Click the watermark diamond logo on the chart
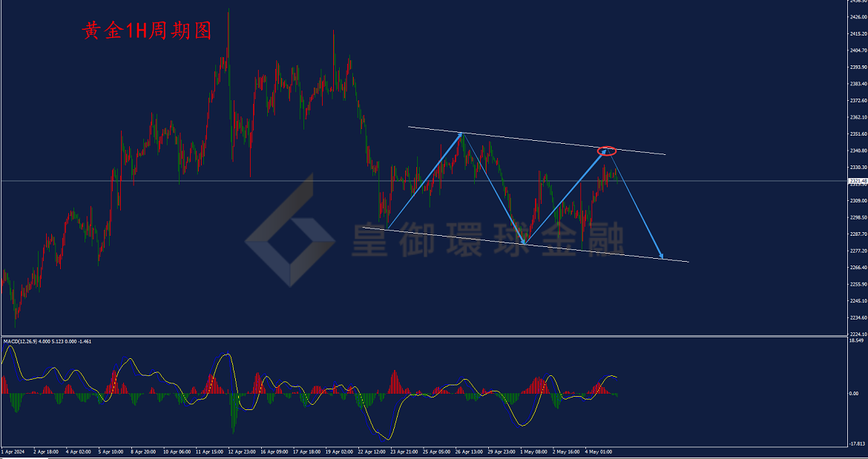This screenshot has width=868, height=459. [290, 230]
